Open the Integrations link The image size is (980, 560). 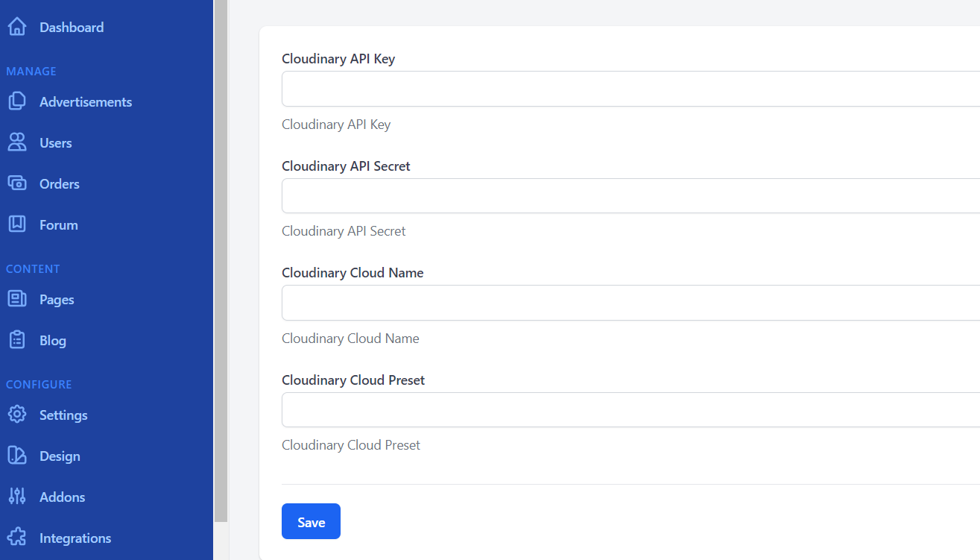tap(75, 538)
